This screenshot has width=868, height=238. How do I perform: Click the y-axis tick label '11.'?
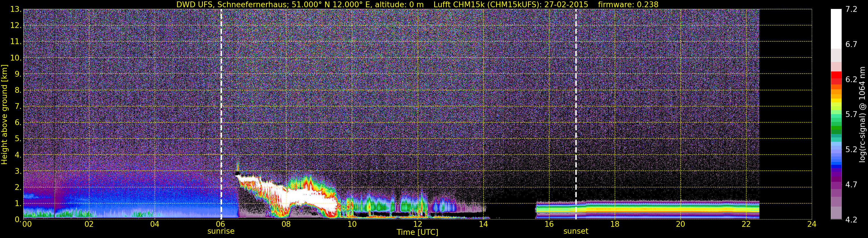pyautogui.click(x=16, y=42)
